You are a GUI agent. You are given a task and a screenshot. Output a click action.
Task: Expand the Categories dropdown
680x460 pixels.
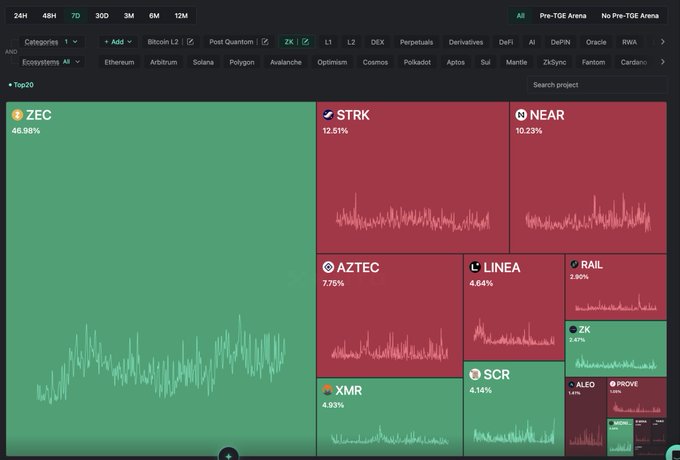click(51, 42)
